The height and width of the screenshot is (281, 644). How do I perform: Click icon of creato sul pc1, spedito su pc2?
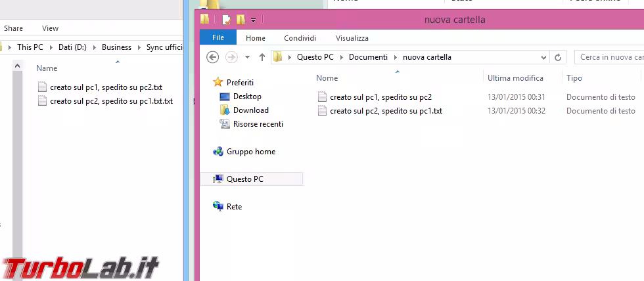pyautogui.click(x=323, y=97)
